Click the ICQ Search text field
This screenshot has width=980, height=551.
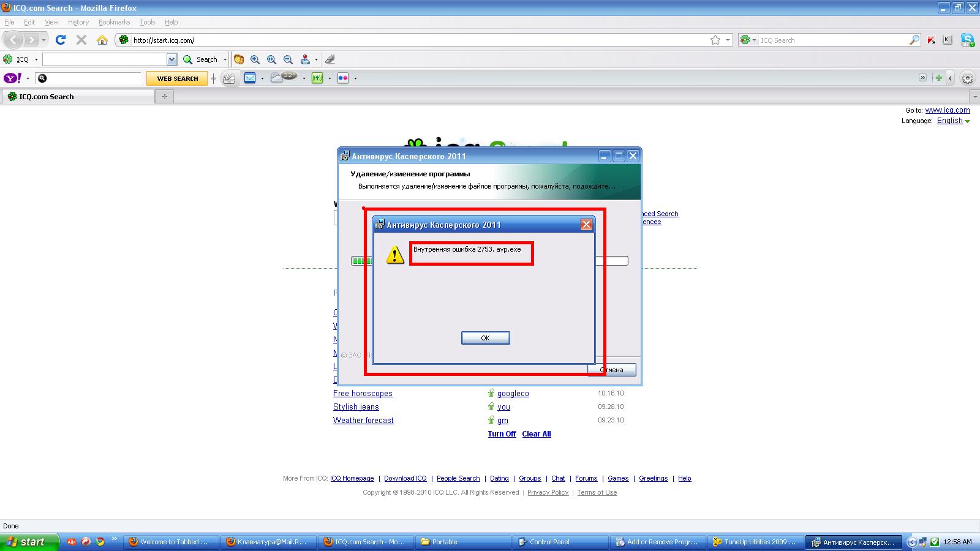[834, 40]
